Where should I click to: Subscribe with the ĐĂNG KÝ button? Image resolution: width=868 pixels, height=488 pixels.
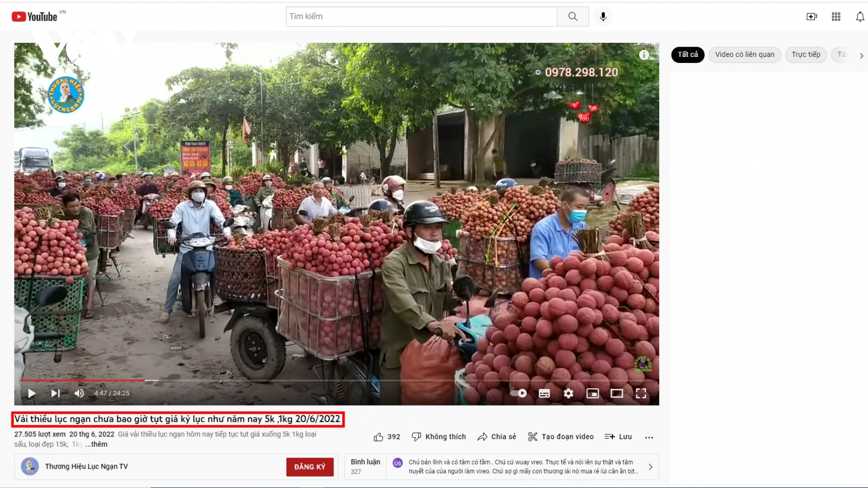(310, 466)
